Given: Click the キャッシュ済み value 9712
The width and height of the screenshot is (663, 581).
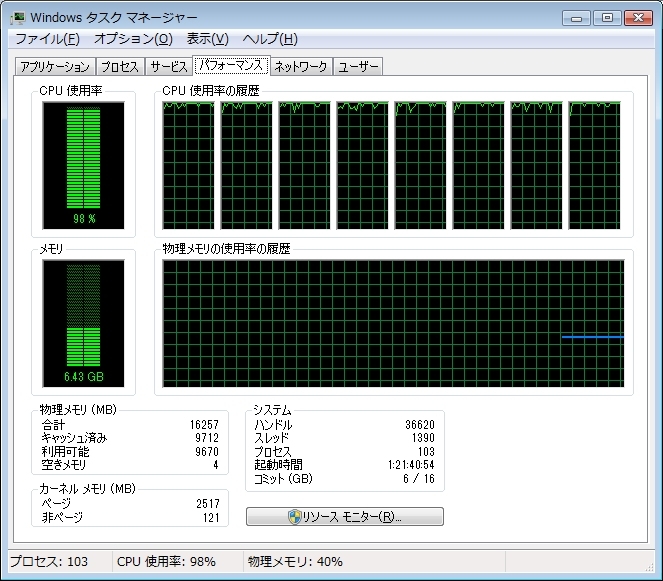Looking at the screenshot, I should [x=207, y=438].
